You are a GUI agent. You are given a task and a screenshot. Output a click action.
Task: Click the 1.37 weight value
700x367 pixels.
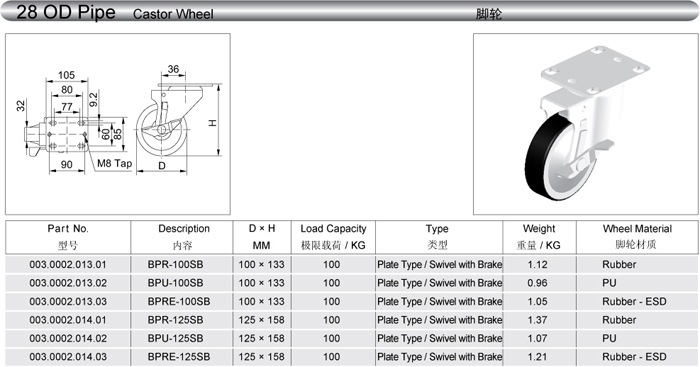pos(537,320)
